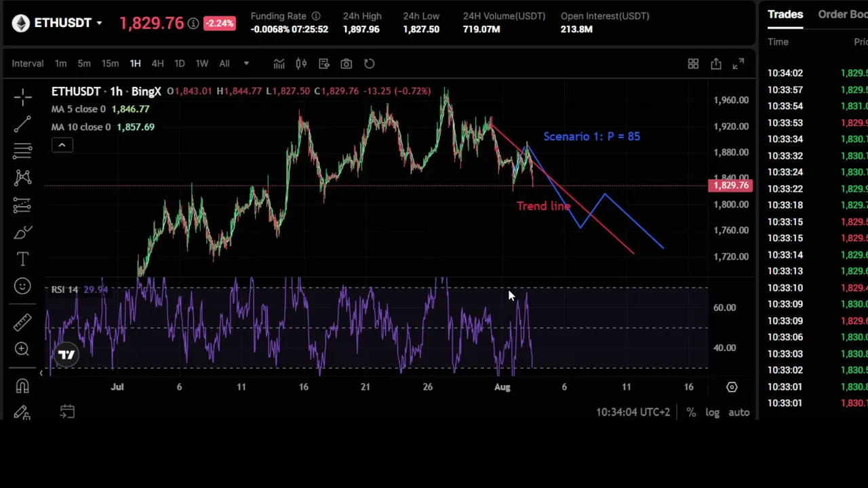Image resolution: width=868 pixels, height=488 pixels.
Task: Share the chart via export icon
Action: click(716, 64)
